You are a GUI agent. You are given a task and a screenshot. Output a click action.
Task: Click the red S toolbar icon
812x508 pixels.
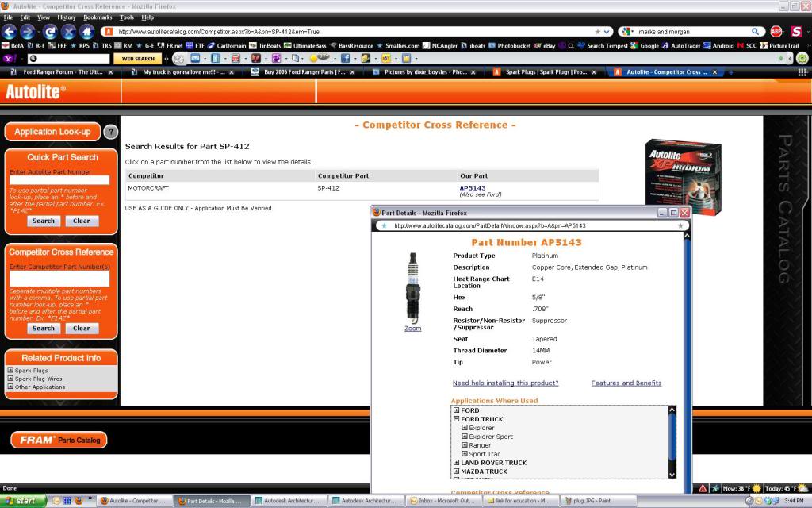tap(796, 32)
